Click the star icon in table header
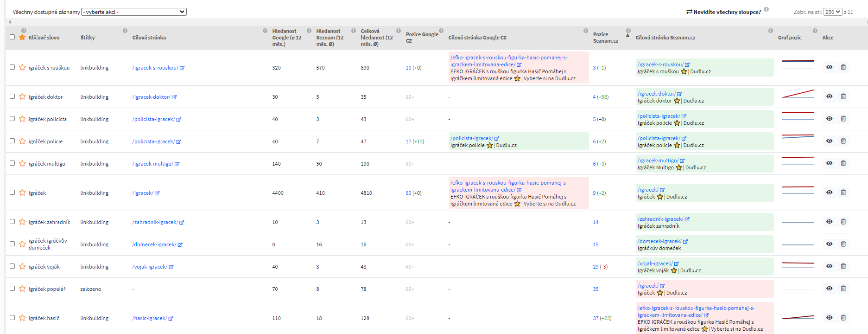868x334 pixels. [22, 37]
